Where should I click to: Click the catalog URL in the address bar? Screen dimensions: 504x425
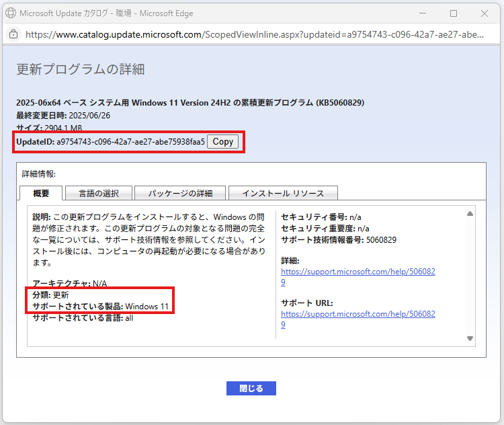click(255, 34)
